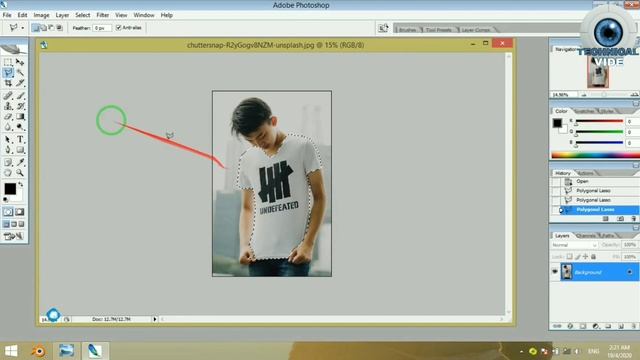Choose Intersect with selection mode

point(60,28)
